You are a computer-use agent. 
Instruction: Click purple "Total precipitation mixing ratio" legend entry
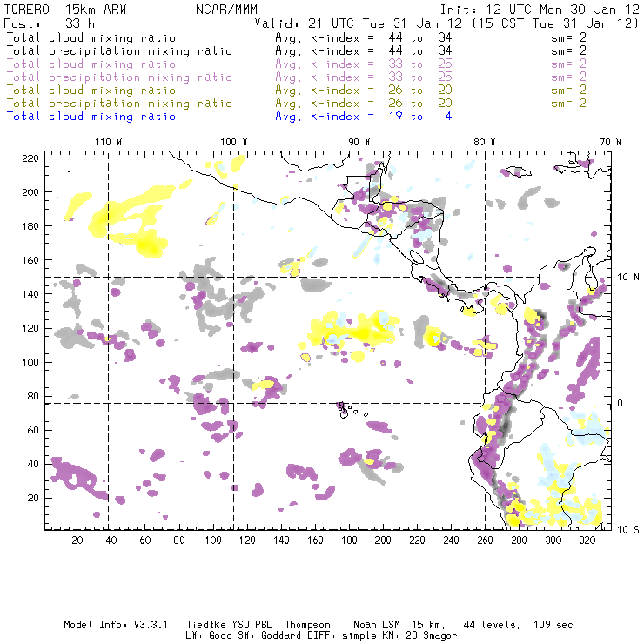click(119, 77)
